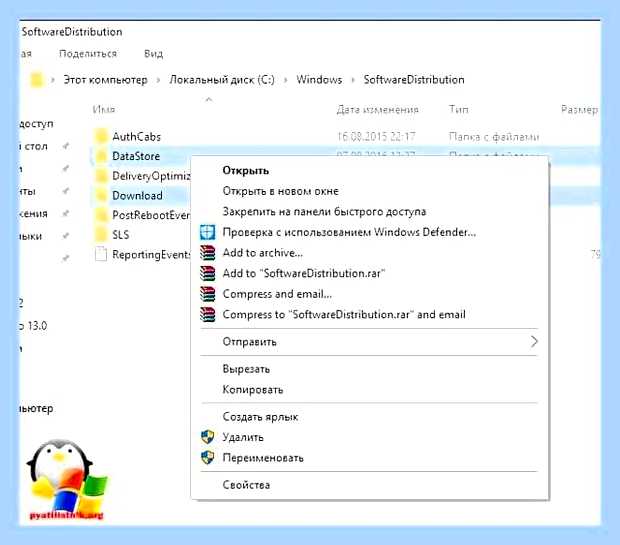This screenshot has height=545, width=620.
Task: Click the AuthCabs folder icon
Action: click(101, 136)
